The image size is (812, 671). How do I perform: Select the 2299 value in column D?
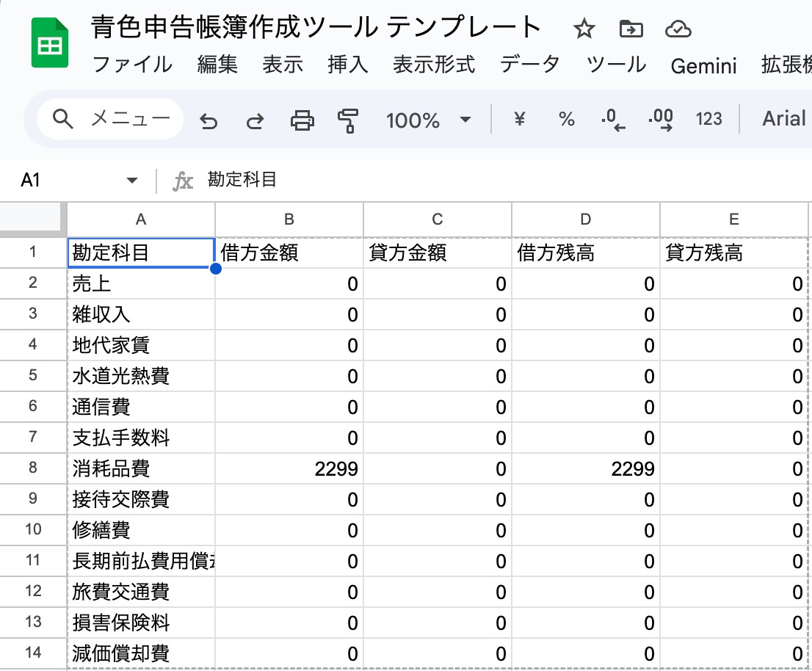[585, 468]
